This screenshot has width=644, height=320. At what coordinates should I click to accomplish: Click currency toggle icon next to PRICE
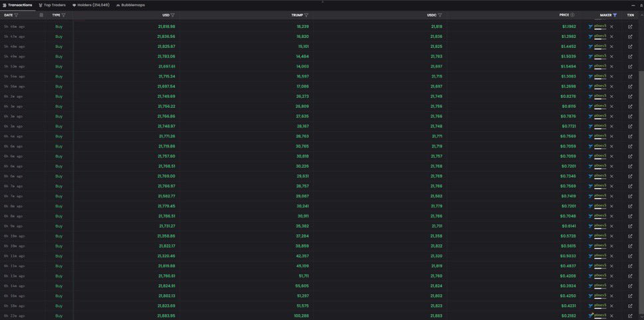[572, 15]
